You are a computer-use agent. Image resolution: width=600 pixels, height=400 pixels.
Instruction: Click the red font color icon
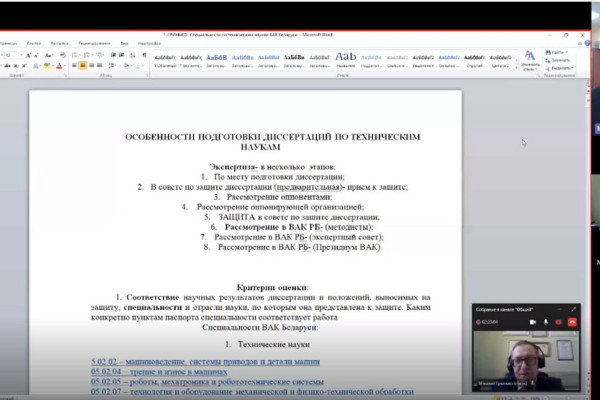pyautogui.click(x=59, y=66)
